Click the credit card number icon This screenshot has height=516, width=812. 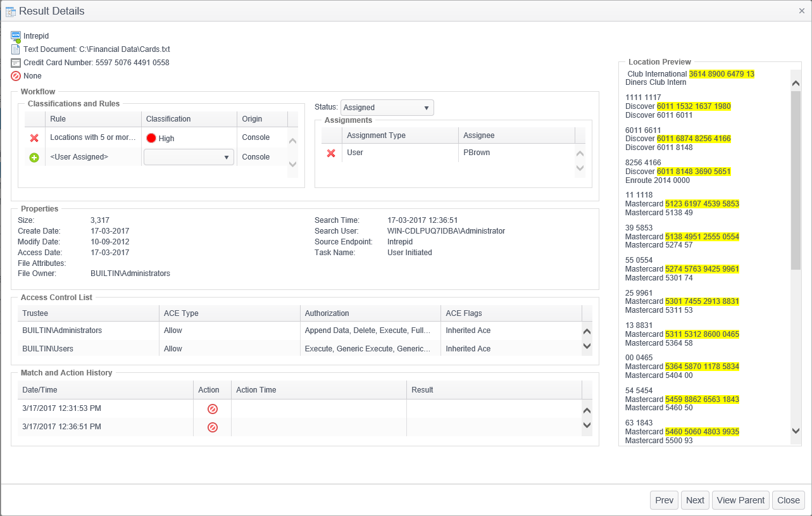pyautogui.click(x=16, y=63)
